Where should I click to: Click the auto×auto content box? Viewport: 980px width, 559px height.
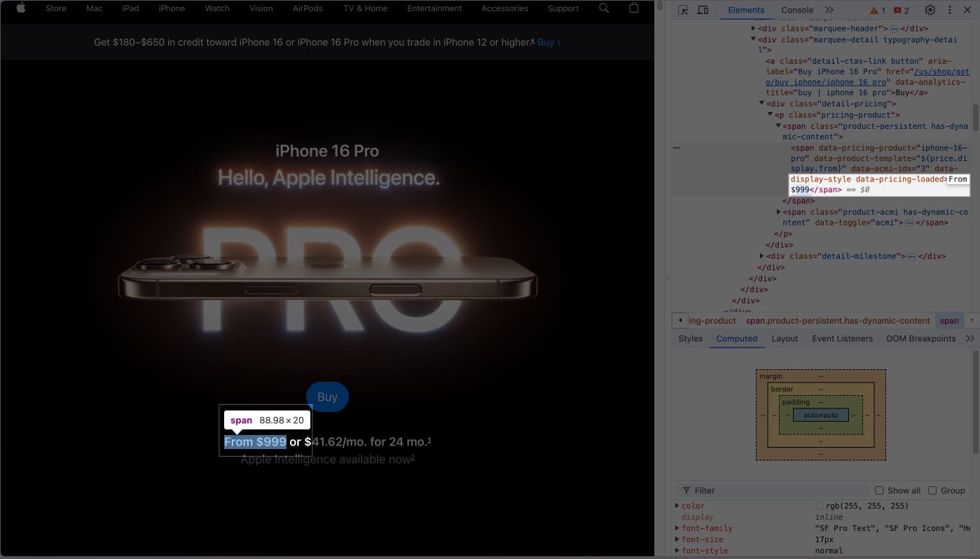click(x=820, y=415)
